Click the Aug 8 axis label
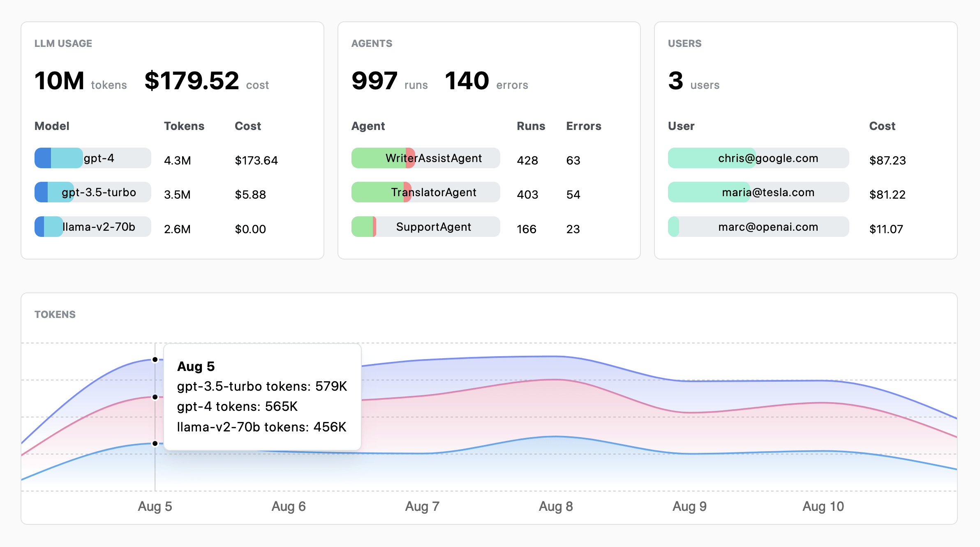The height and width of the screenshot is (547, 980). point(556,507)
